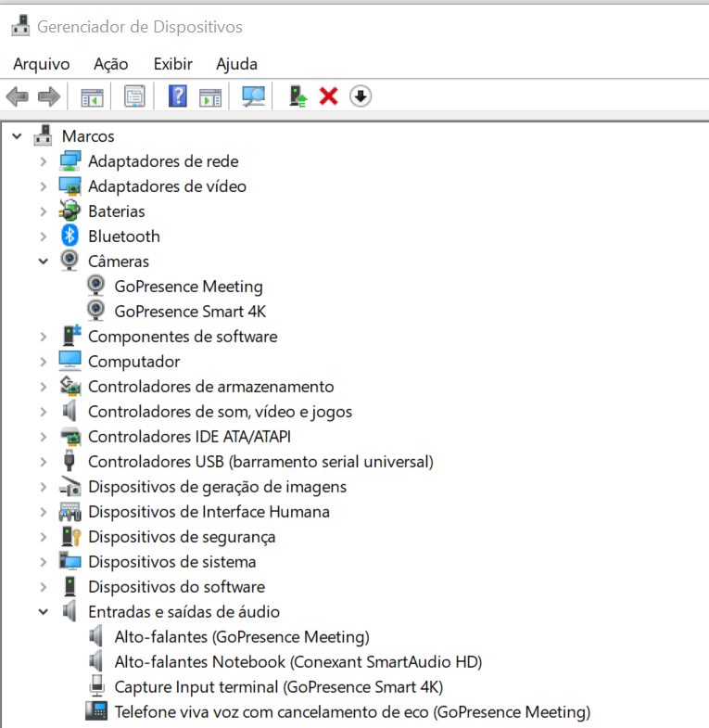The image size is (709, 728).
Task: Expand Dispositivos de geração de imagens chevron
Action: click(x=44, y=487)
